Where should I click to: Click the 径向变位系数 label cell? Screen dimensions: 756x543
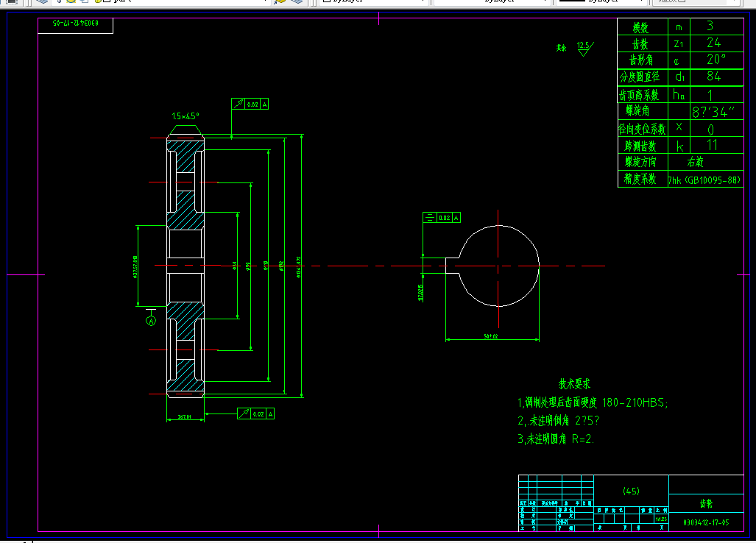[x=642, y=129]
